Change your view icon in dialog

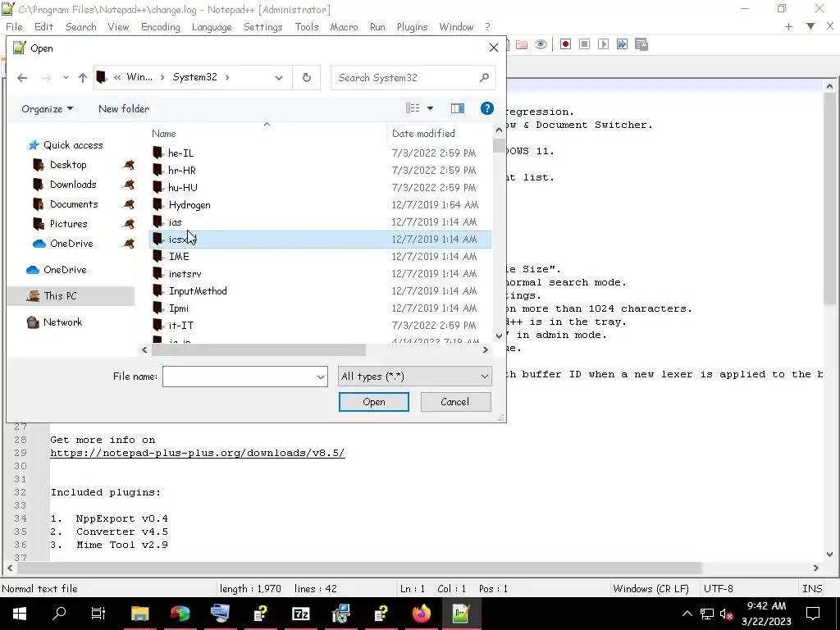[x=413, y=108]
